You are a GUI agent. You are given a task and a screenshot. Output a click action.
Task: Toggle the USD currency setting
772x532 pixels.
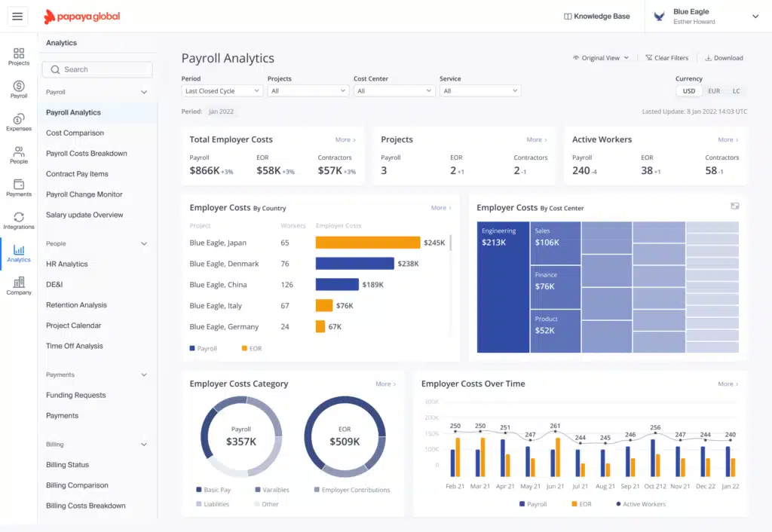pyautogui.click(x=688, y=90)
